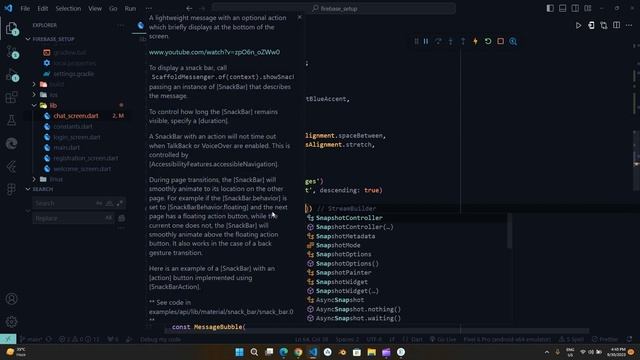Screen dimensions: 640x360
Task: Open the File menu
Action: tap(25, 8)
